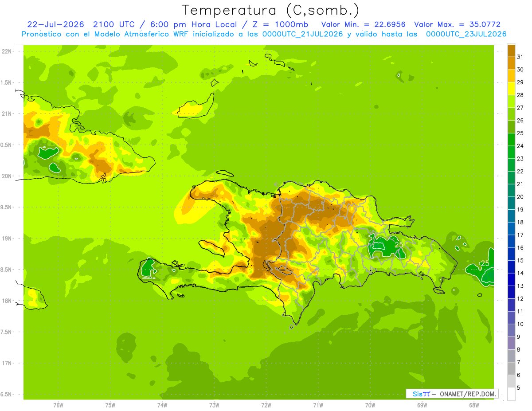Click the "SisTT – ONAMET/REP.DOM." credit box
Screen dimensions: 532x411
[x=452, y=394]
